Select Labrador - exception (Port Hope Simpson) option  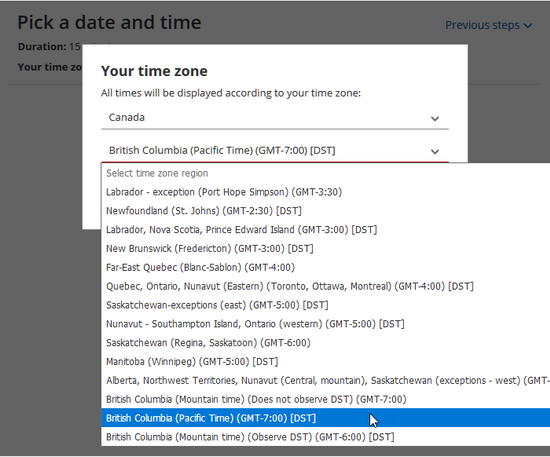(326, 192)
